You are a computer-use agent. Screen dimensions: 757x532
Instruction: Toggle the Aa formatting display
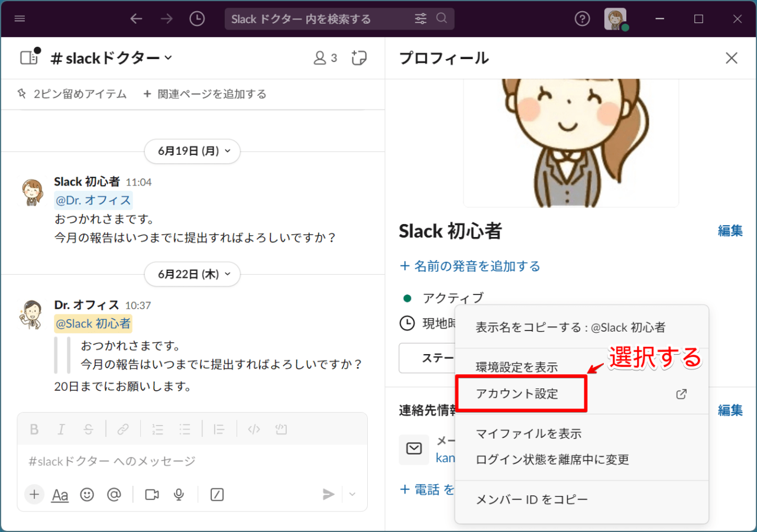pyautogui.click(x=60, y=495)
